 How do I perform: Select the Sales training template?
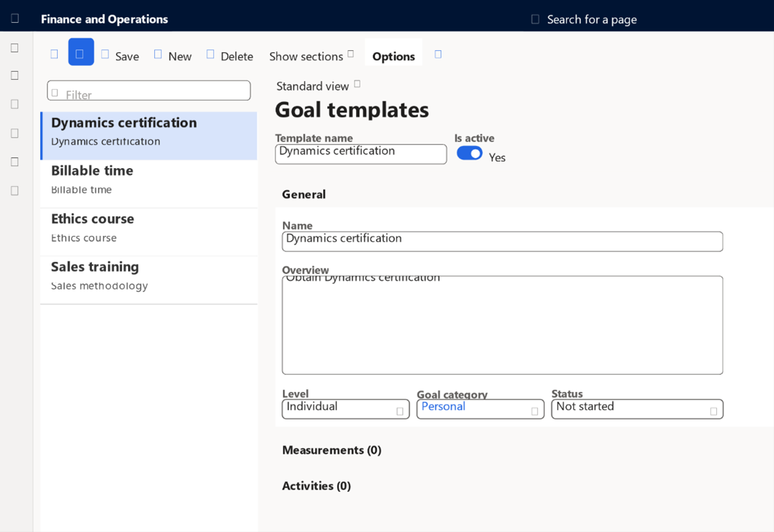pos(149,280)
